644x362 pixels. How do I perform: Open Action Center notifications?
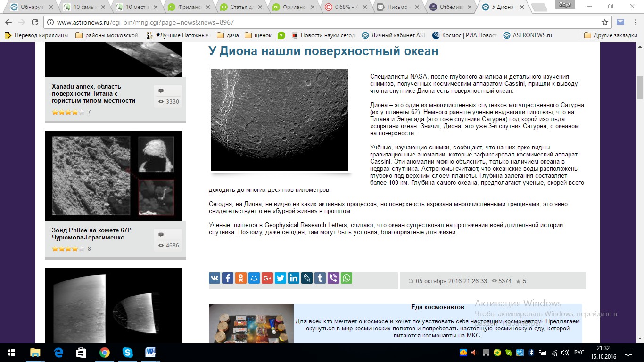629,353
